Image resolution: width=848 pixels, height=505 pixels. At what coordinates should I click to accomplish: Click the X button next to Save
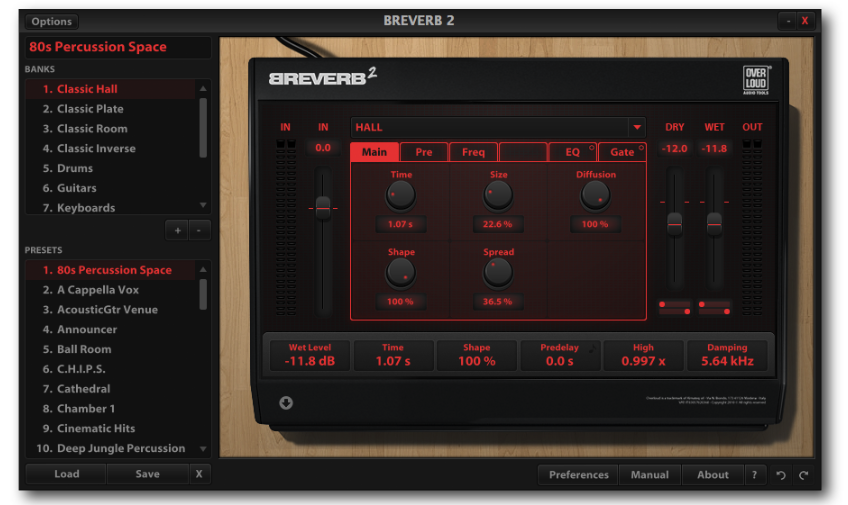click(199, 474)
